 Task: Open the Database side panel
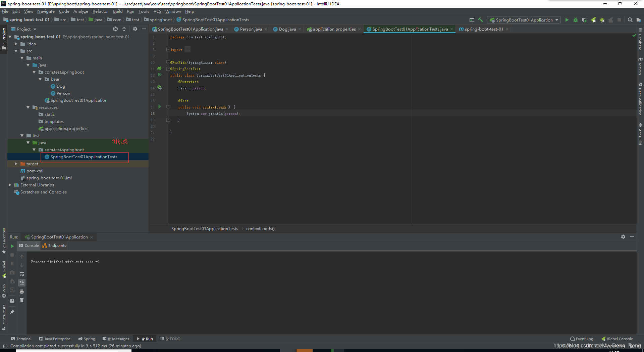tap(640, 40)
